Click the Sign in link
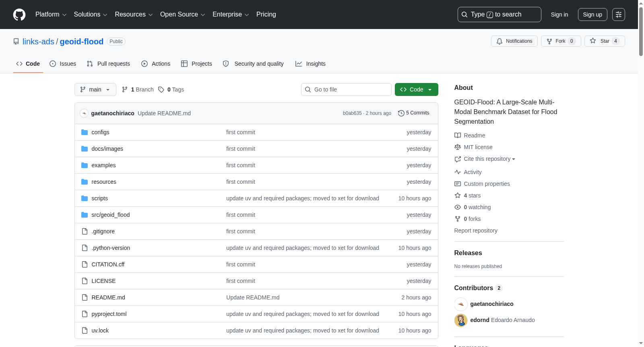Image resolution: width=644 pixels, height=347 pixels. 559,15
